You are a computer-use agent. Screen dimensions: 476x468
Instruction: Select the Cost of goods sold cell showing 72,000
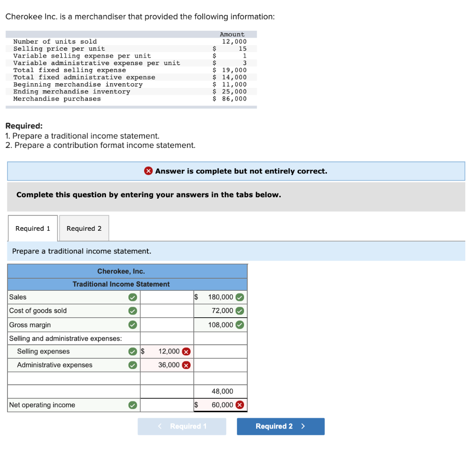pos(220,311)
